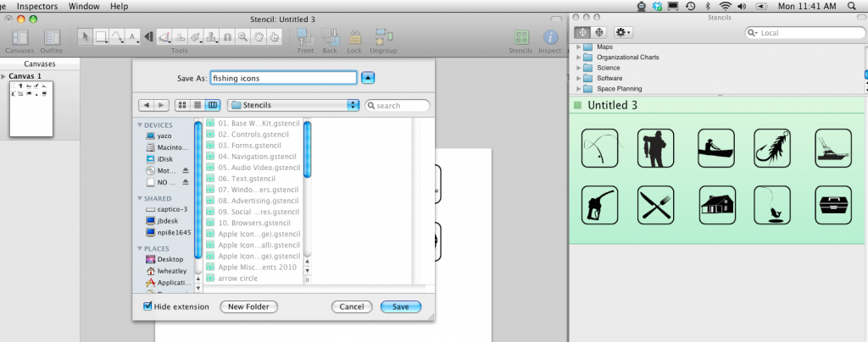Viewport: 868px width, 342px height.
Task: Click the Save As filename field
Action: point(283,78)
